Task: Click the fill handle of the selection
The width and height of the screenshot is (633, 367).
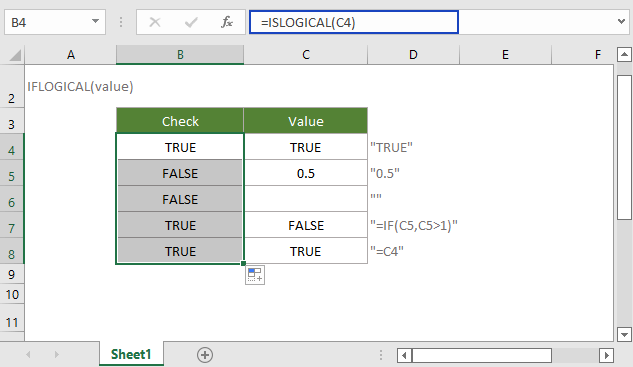Action: coord(243,263)
